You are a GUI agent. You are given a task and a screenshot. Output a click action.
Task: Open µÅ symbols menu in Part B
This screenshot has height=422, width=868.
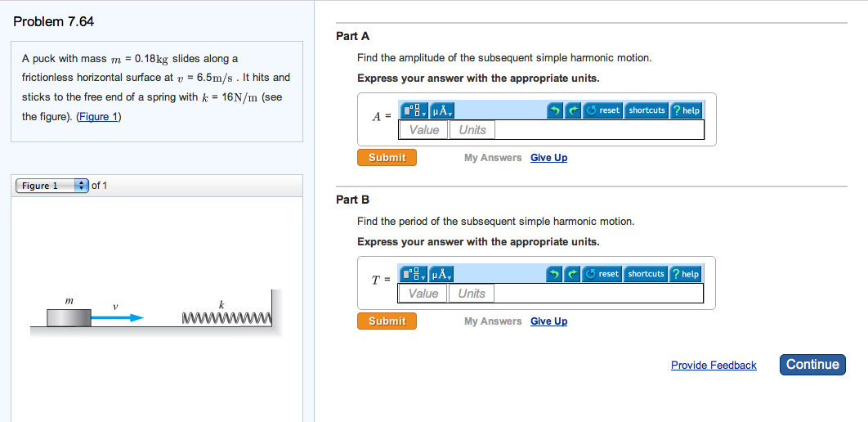coord(441,274)
